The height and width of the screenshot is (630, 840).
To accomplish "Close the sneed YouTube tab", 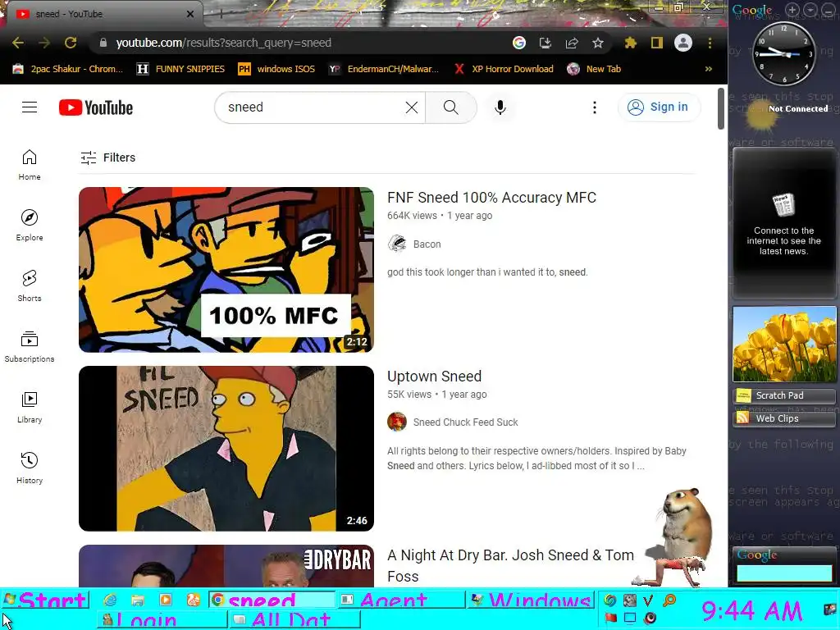I will (x=190, y=14).
